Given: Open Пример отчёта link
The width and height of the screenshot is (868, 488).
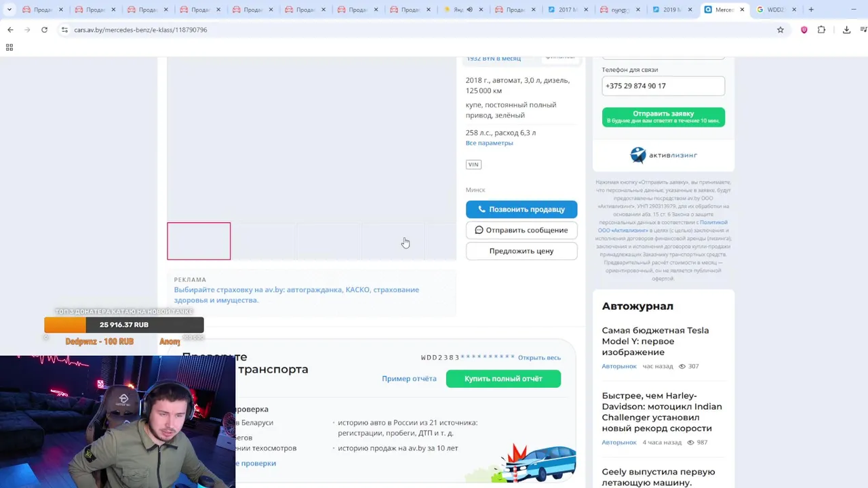Looking at the screenshot, I should 409,379.
